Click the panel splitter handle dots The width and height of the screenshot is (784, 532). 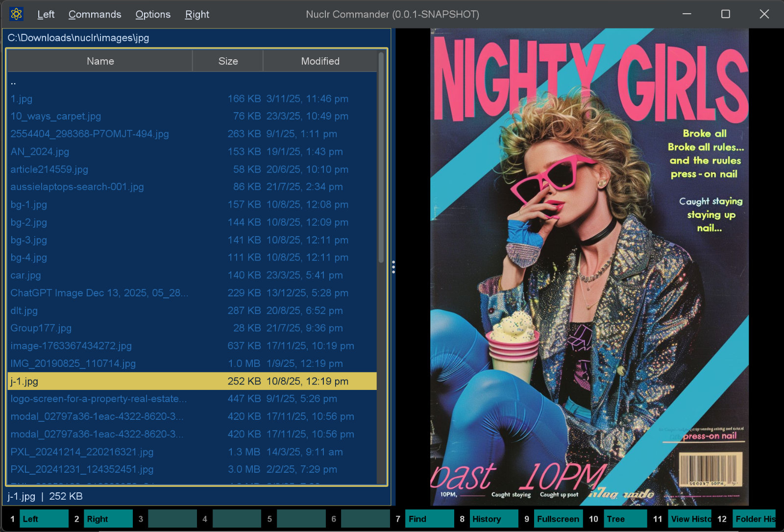tap(393, 267)
